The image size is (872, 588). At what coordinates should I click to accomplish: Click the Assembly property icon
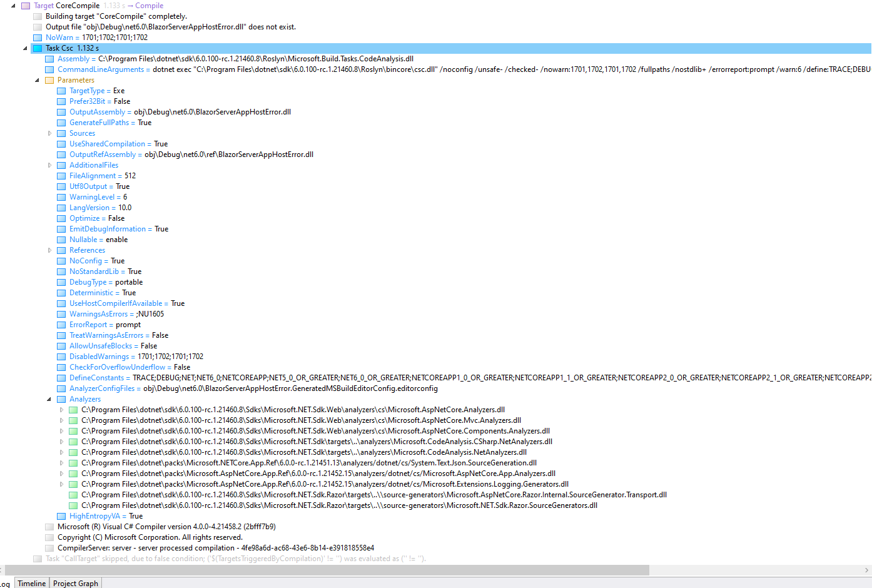coord(49,58)
